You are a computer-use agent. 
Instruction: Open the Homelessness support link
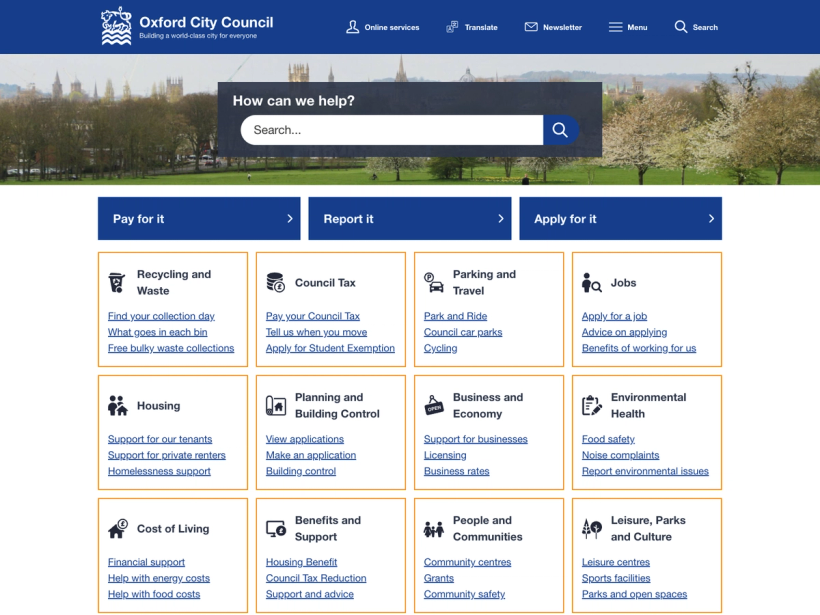pos(159,471)
